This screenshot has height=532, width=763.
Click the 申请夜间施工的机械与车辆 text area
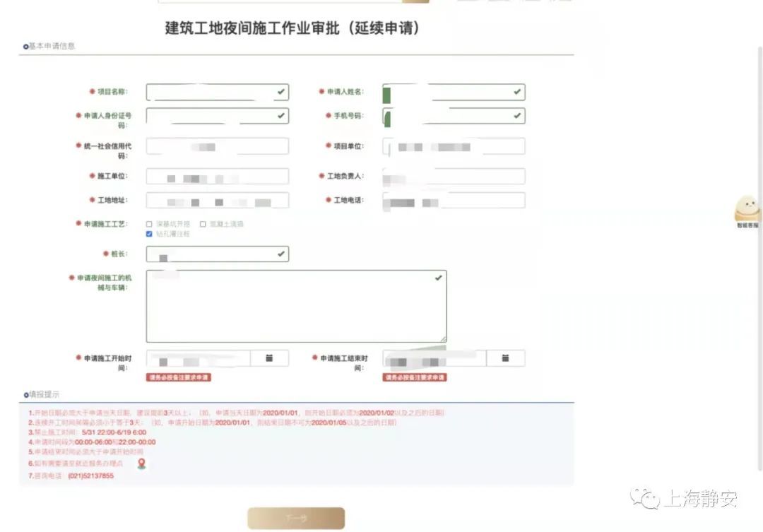pyautogui.click(x=296, y=306)
